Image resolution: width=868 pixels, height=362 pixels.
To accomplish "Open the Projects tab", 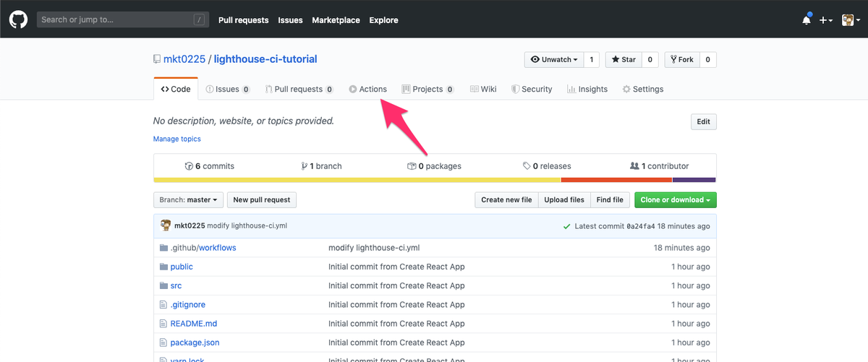I will pos(428,89).
